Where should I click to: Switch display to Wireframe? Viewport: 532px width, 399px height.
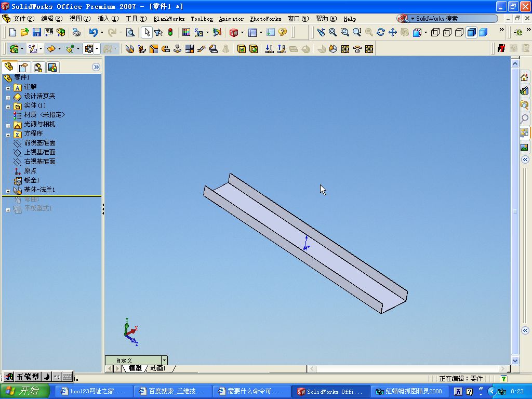pos(435,32)
